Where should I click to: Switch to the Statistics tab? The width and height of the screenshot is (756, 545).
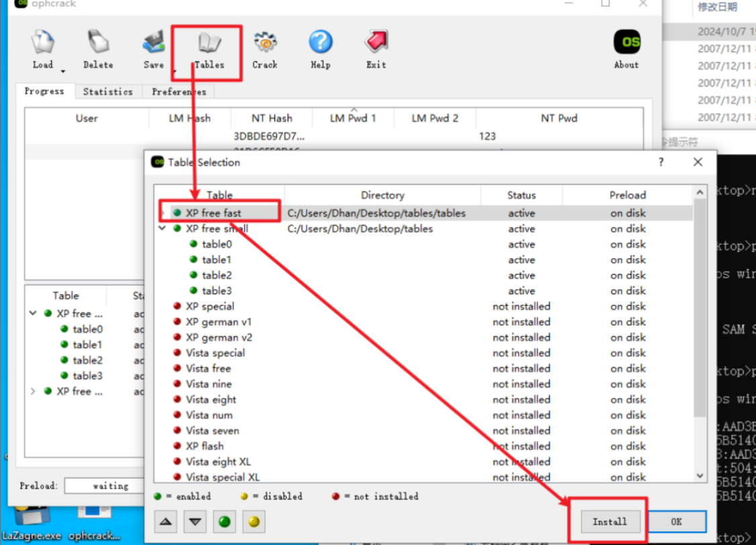(x=108, y=91)
